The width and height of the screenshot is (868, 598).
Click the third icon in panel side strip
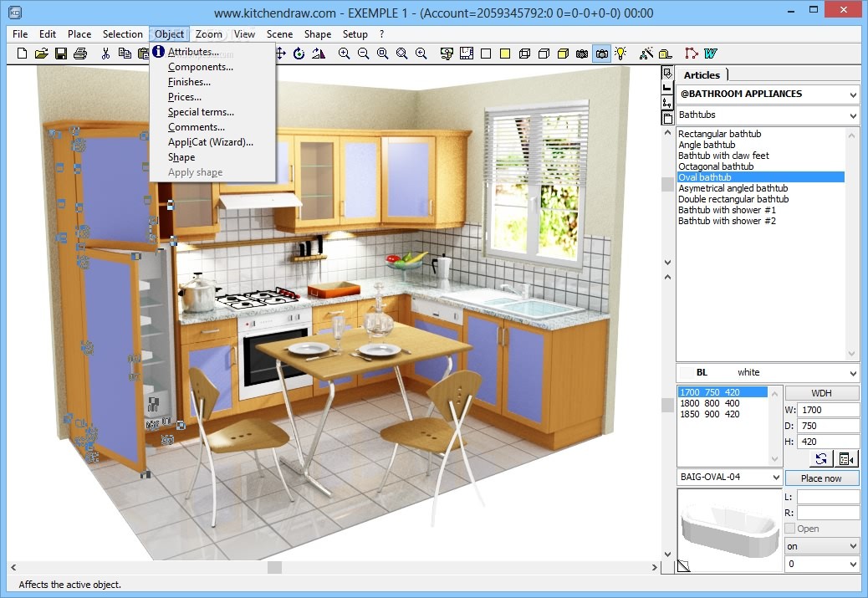[667, 102]
